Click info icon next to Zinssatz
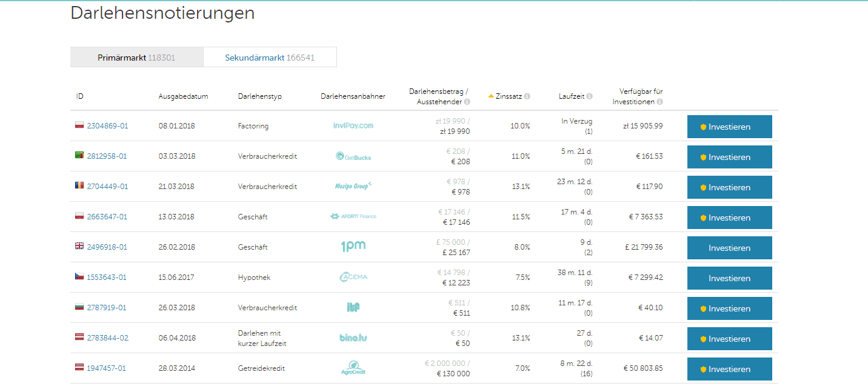 tap(527, 96)
